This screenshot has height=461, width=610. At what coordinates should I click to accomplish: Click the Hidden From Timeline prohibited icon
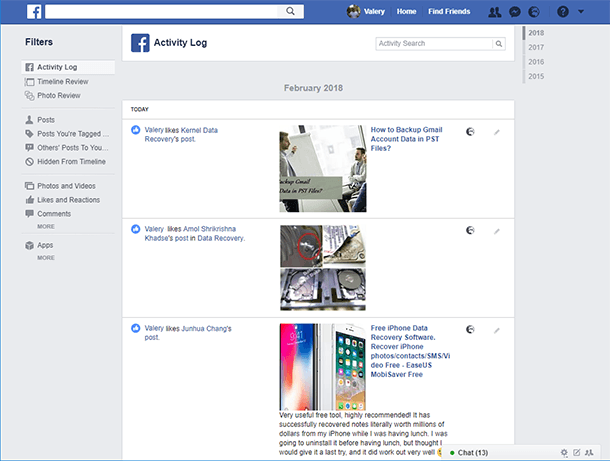(29, 162)
